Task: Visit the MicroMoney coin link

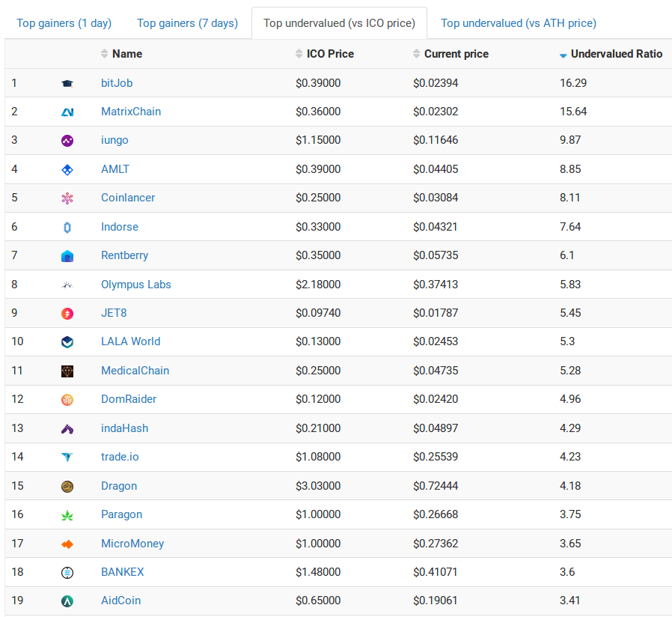Action: (x=132, y=544)
